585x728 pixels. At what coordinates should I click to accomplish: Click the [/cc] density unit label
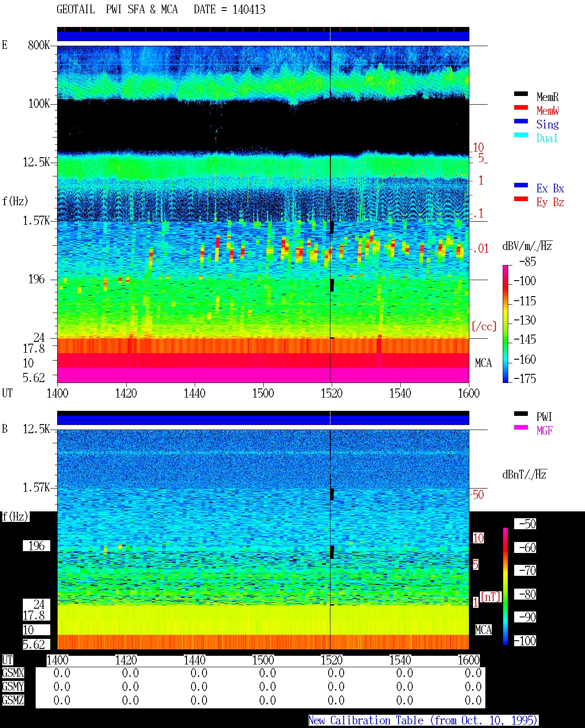tap(484, 326)
